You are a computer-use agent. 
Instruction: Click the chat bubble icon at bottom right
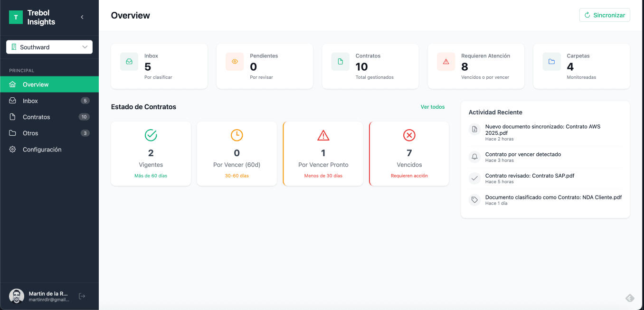pyautogui.click(x=630, y=298)
